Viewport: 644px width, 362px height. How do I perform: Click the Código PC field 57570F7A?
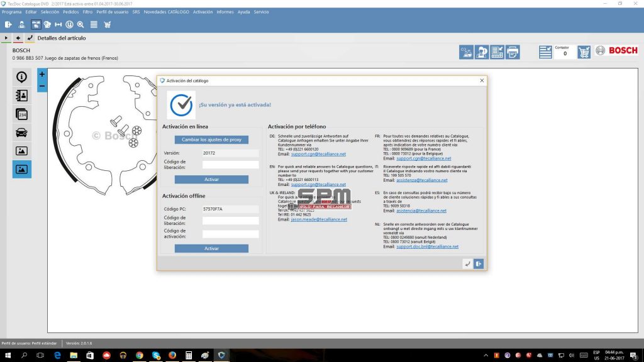(x=230, y=209)
